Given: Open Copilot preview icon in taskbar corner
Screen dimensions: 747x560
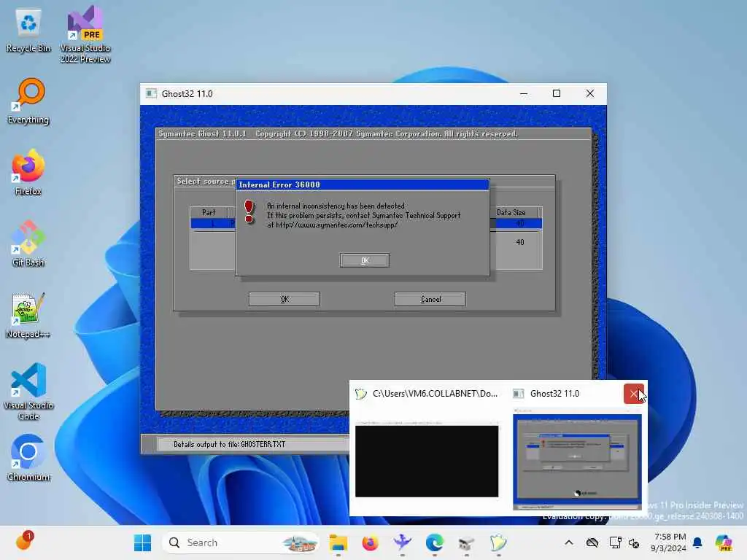Looking at the screenshot, I should coord(724,542).
